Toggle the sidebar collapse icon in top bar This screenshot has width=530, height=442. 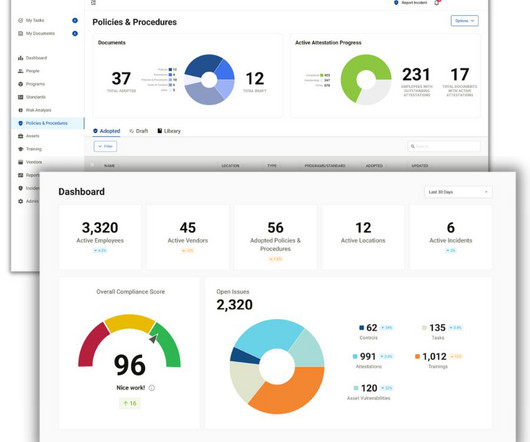click(x=94, y=2)
